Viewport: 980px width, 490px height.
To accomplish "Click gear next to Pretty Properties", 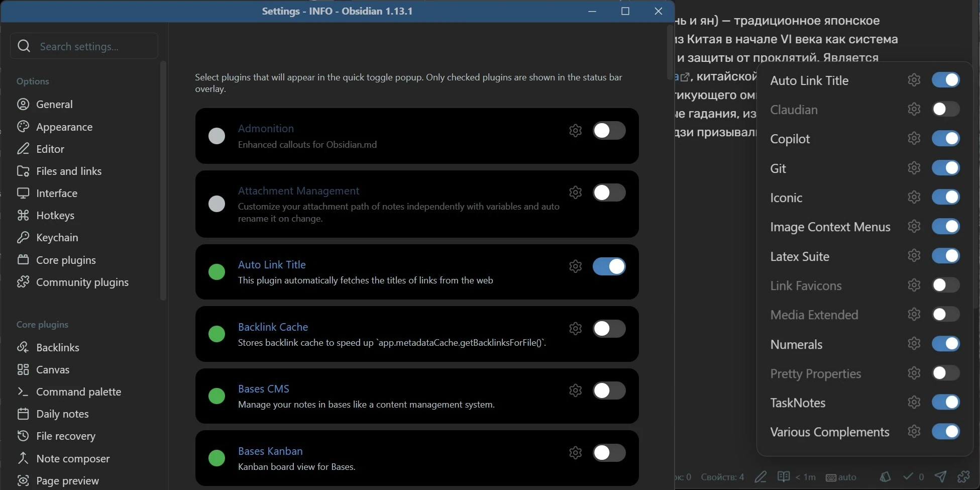I will pyautogui.click(x=914, y=373).
